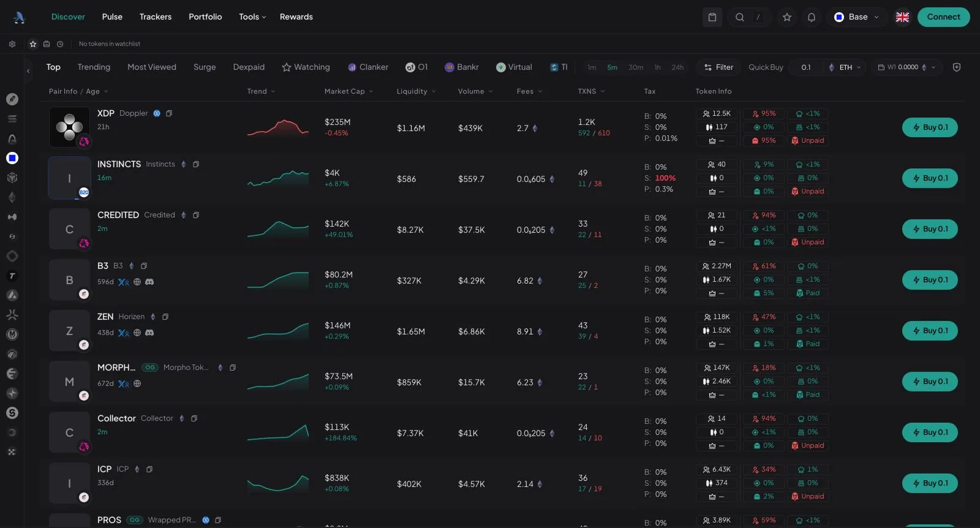
Task: Open the Trackers page
Action: coord(156,17)
